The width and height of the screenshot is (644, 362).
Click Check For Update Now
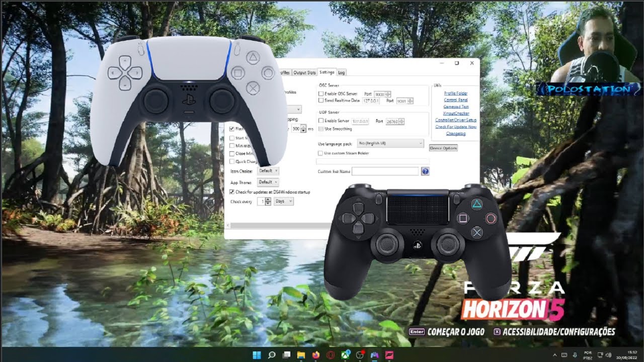pos(456,127)
